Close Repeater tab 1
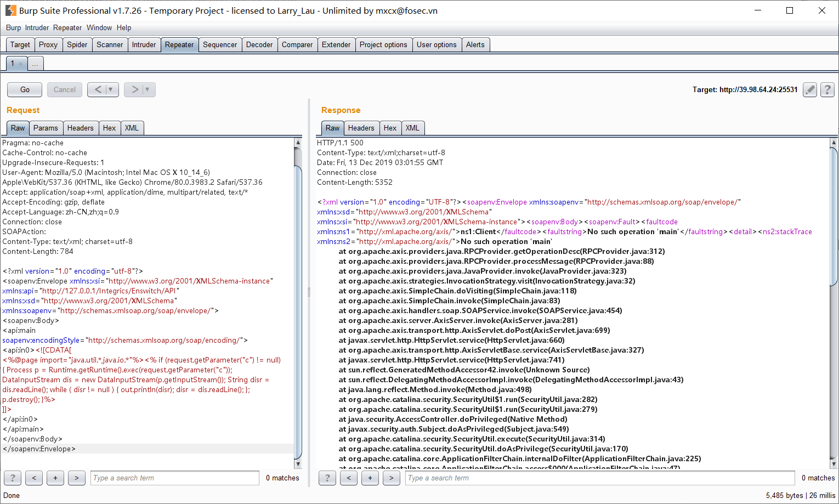839x504 pixels. (21, 64)
